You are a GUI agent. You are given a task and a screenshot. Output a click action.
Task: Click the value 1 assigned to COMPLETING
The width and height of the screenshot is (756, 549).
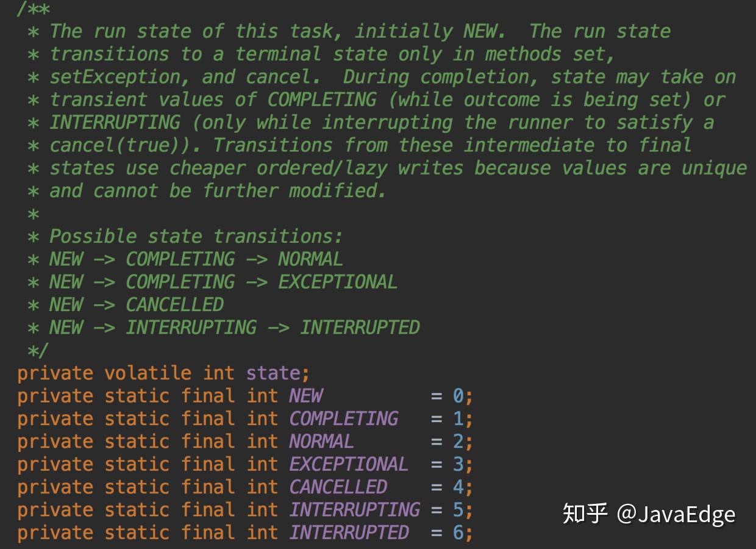458,418
